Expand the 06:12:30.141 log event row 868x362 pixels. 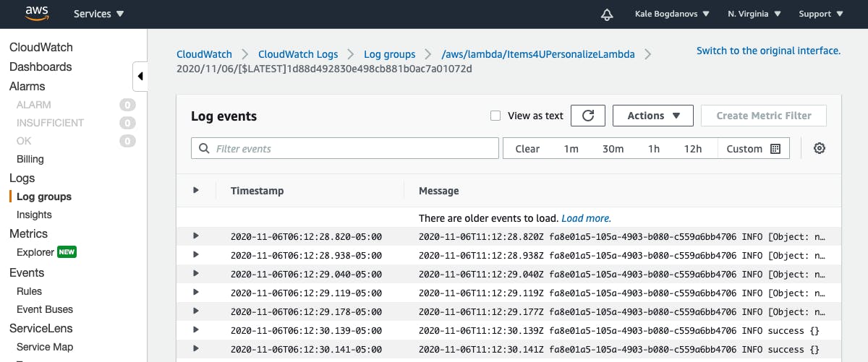click(196, 348)
